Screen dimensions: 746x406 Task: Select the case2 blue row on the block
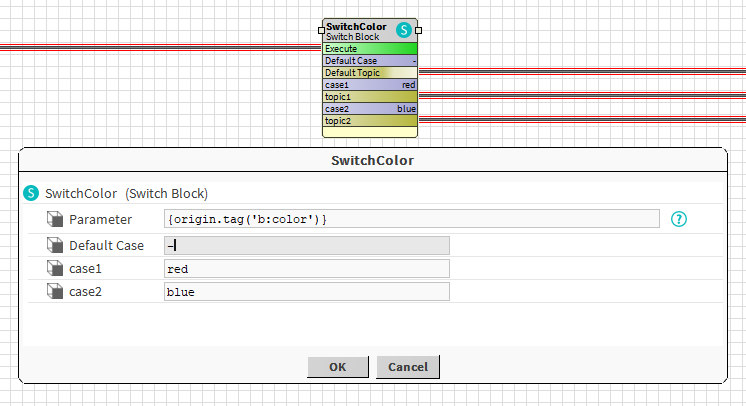[370, 109]
